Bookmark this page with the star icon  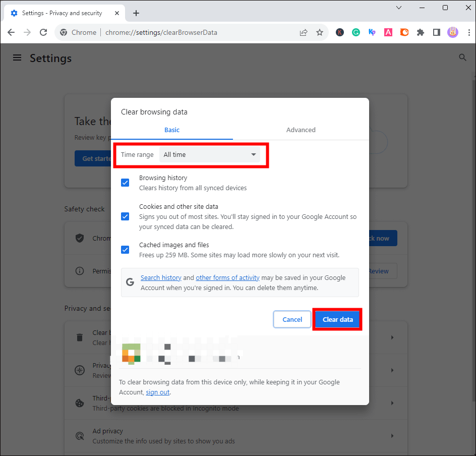coord(319,32)
